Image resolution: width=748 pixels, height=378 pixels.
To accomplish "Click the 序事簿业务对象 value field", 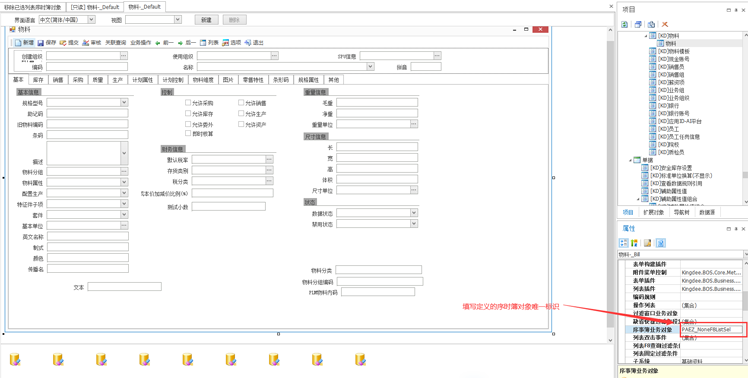I will tap(712, 329).
